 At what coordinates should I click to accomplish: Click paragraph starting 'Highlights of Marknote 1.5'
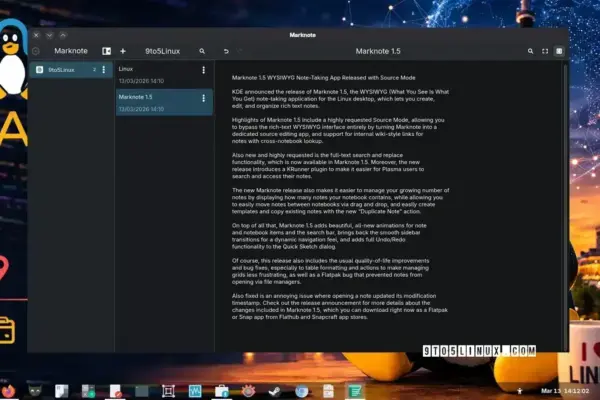click(338, 131)
